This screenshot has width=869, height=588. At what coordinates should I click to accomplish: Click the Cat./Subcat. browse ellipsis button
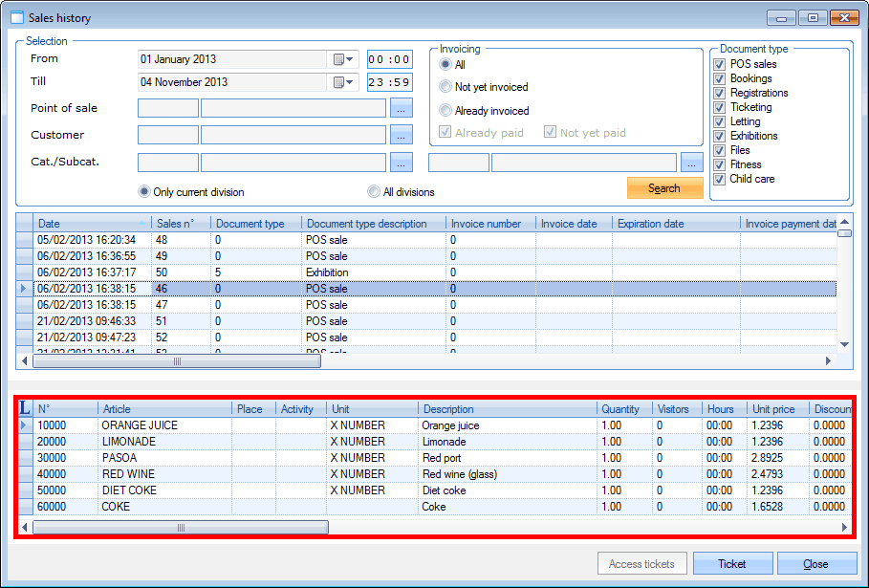[x=402, y=163]
